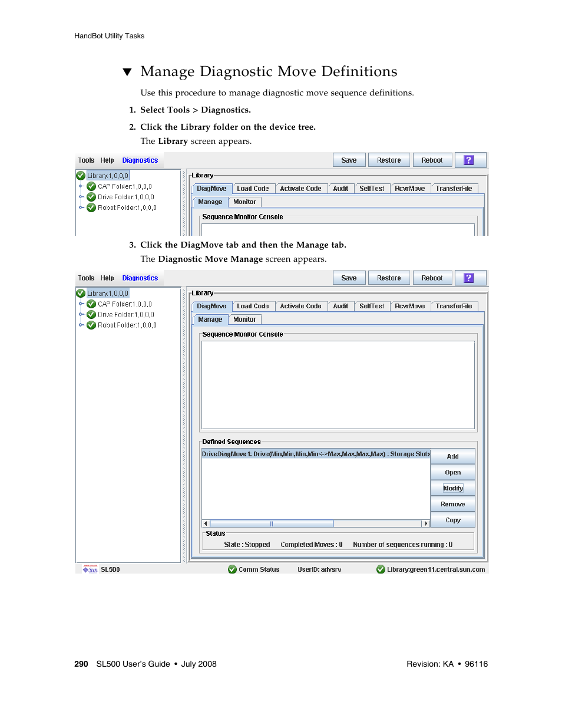562x728 pixels.
Task: Click green check icon next to Drive Folder in upper tree
Action: 91,197
